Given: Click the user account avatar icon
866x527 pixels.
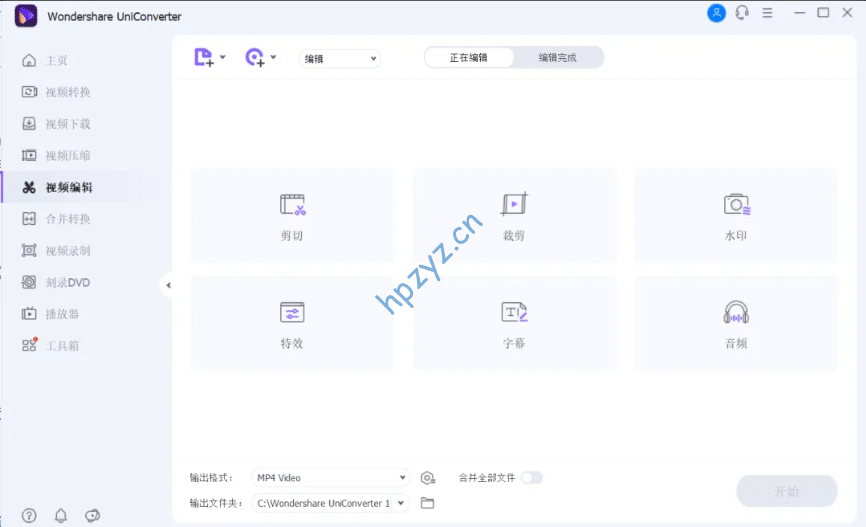Looking at the screenshot, I should click(x=716, y=13).
